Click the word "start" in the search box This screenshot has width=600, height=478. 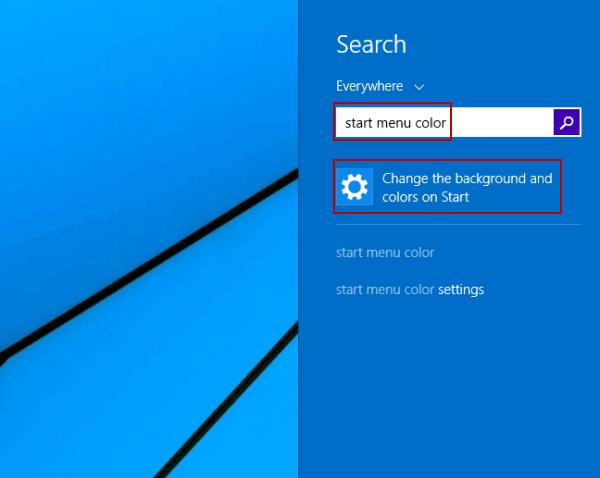(359, 123)
